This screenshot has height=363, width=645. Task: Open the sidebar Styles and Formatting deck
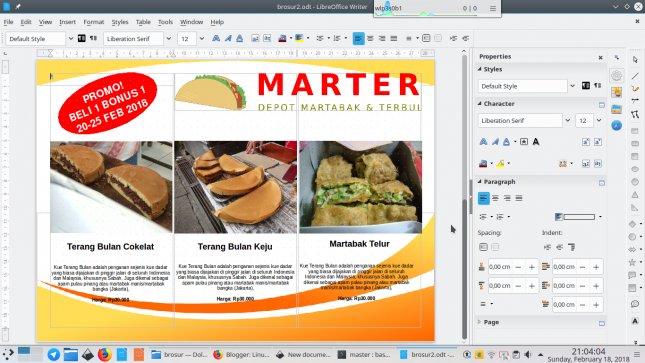coord(616,92)
